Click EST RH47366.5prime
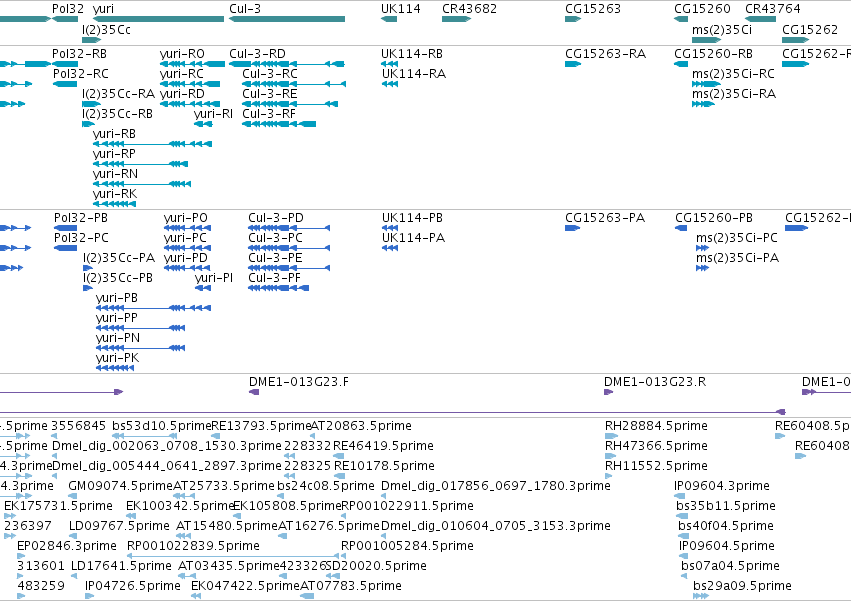The image size is (851, 601). (656, 446)
